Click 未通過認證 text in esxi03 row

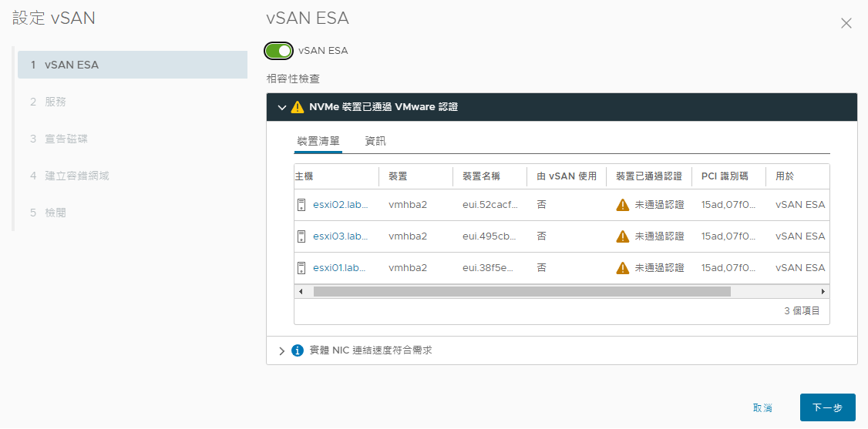point(659,236)
